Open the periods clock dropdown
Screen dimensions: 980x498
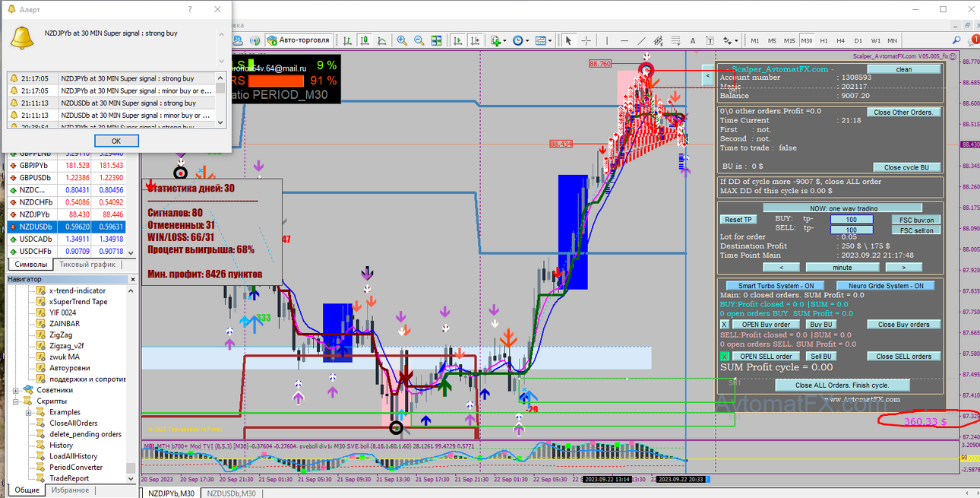click(x=522, y=40)
